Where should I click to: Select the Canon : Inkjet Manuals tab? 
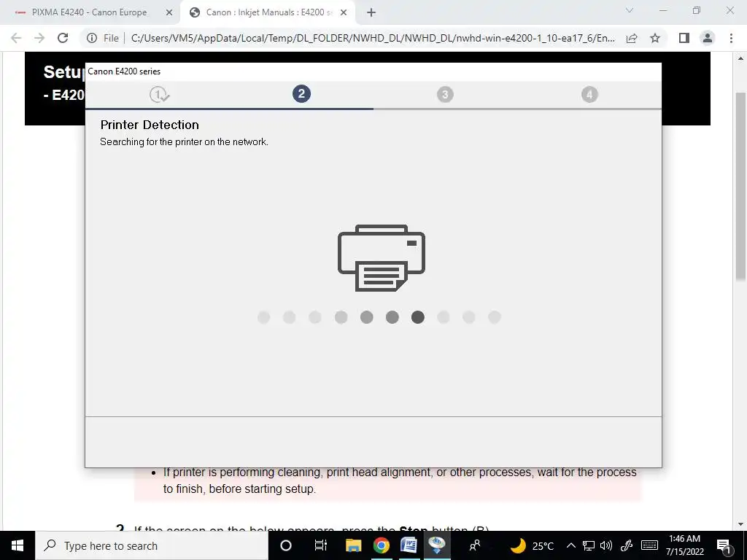pos(269,12)
